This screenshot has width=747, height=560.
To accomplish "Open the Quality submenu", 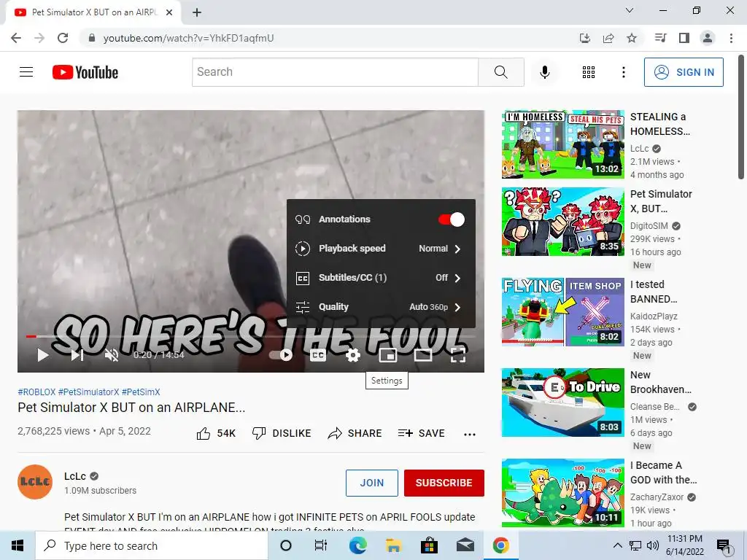I will (381, 307).
